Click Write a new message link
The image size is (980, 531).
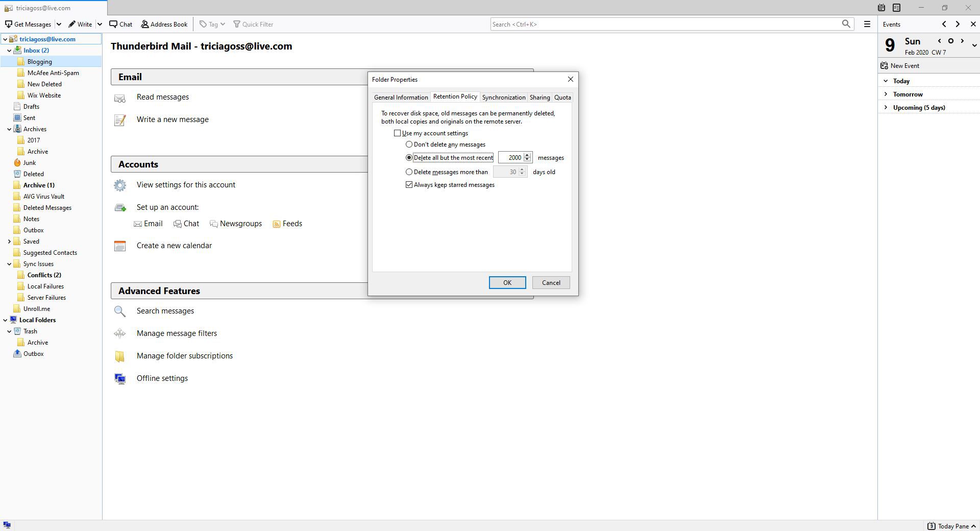coord(173,119)
